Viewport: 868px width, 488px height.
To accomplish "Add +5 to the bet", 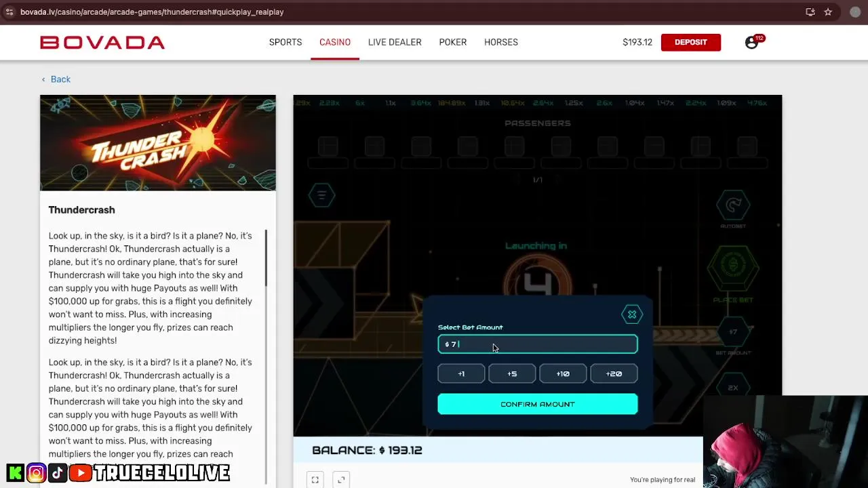I will click(x=512, y=373).
